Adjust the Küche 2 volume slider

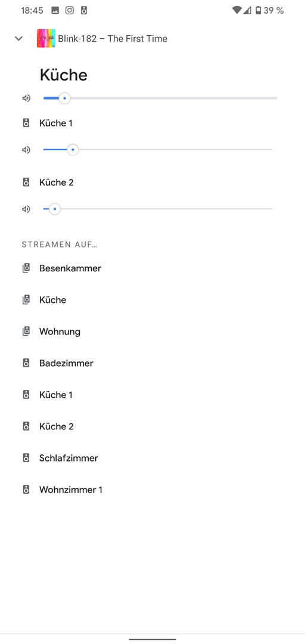tap(158, 209)
